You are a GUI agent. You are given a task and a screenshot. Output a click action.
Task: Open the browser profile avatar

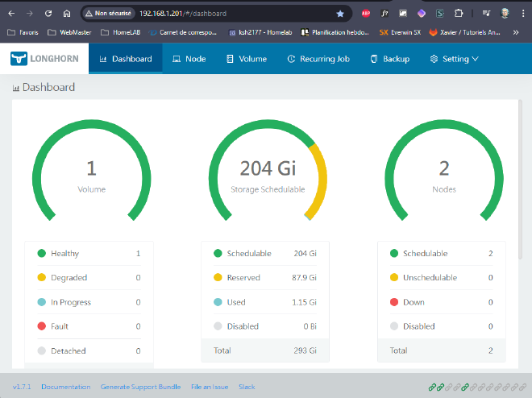[505, 14]
